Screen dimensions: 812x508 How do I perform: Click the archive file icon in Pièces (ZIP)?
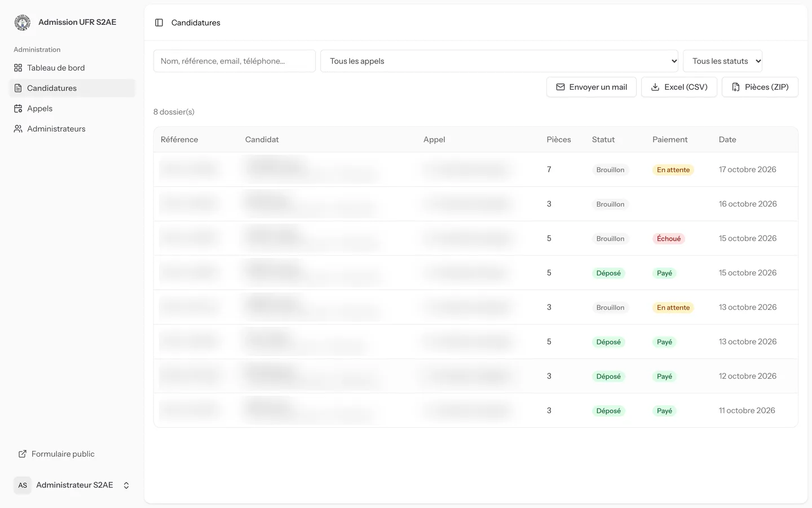tap(736, 87)
